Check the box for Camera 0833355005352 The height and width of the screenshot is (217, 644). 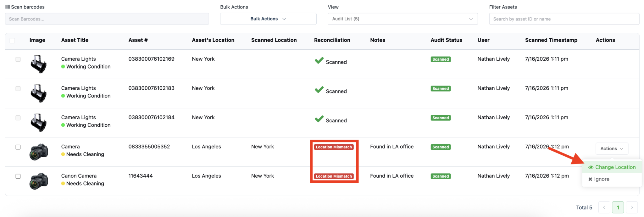pos(18,147)
